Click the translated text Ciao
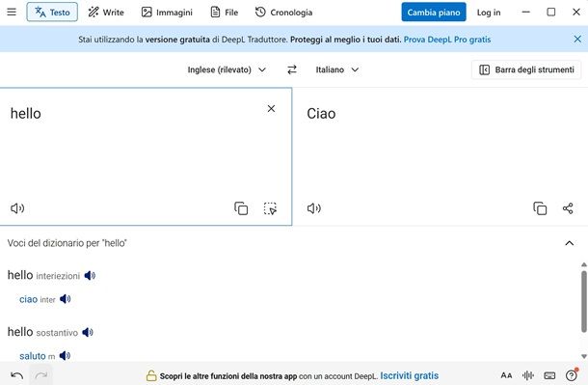 [321, 114]
